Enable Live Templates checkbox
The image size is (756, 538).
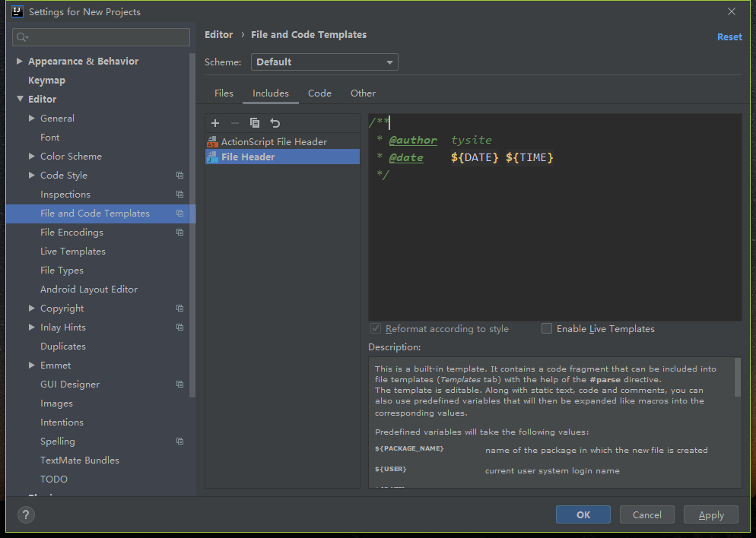(x=547, y=328)
